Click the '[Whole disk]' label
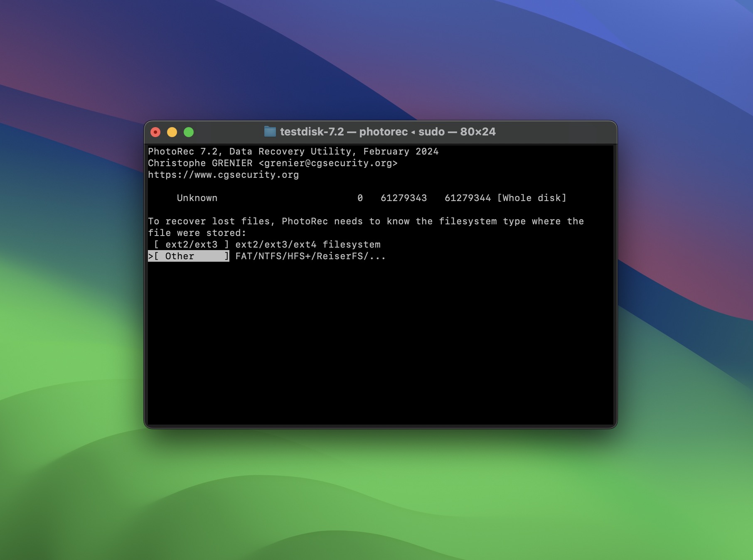Viewport: 753px width, 560px height. coord(532,198)
